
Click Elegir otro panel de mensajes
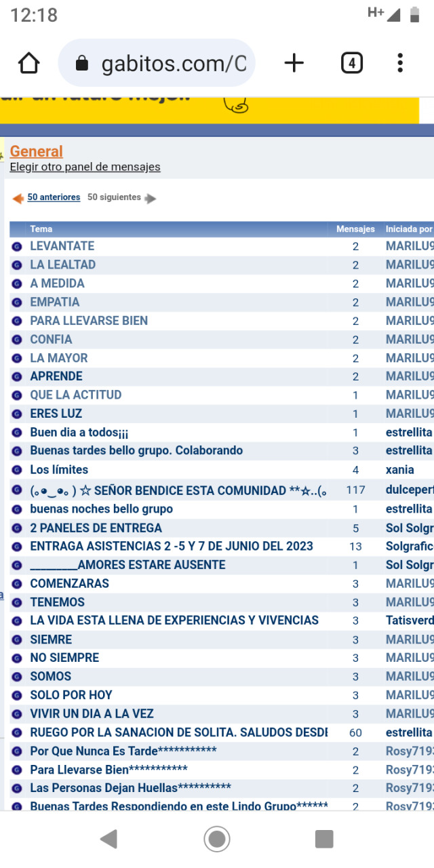(85, 167)
